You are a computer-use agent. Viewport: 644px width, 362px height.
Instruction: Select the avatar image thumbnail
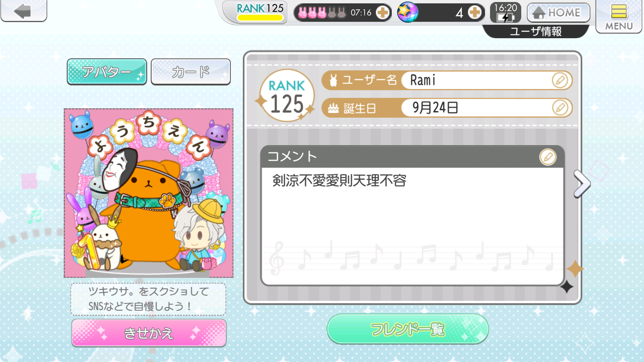coord(149,193)
